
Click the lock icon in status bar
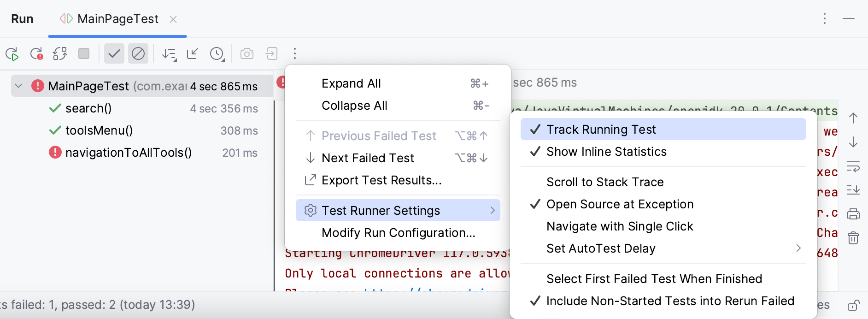click(x=853, y=305)
